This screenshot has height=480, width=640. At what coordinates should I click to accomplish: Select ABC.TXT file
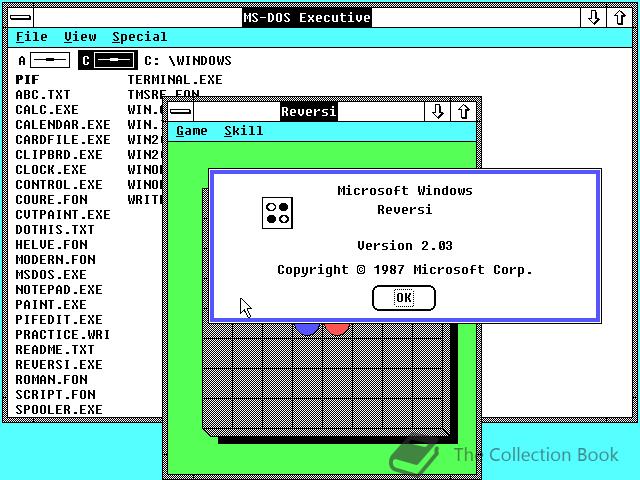43,95
